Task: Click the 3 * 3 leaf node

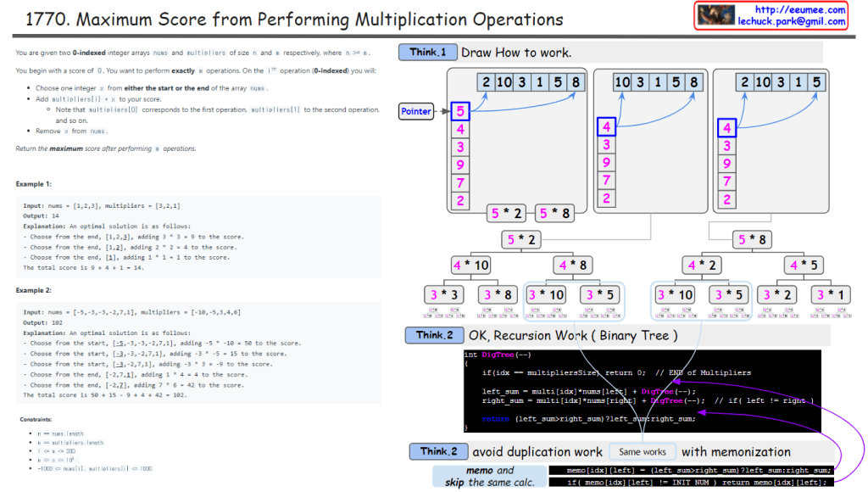Action: (445, 295)
